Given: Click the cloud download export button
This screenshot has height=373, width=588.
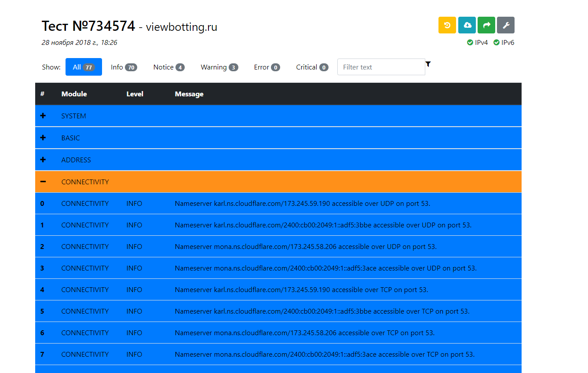Looking at the screenshot, I should click(467, 25).
